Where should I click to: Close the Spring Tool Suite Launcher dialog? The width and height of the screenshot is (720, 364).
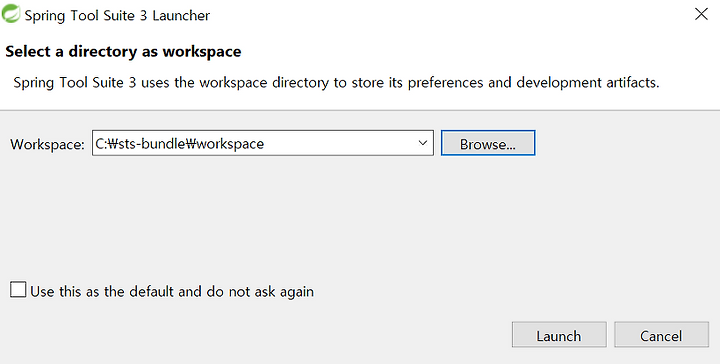701,14
